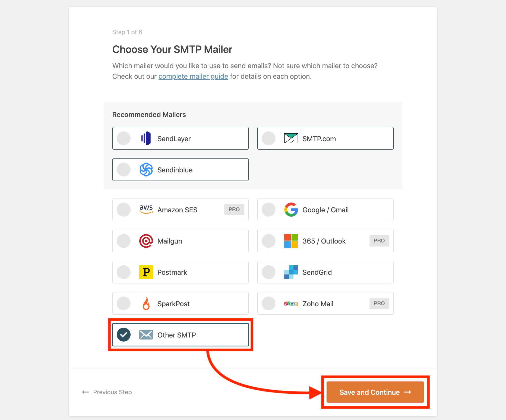Select the checked Other SMTP radio button
Image resolution: width=506 pixels, height=420 pixels.
124,335
